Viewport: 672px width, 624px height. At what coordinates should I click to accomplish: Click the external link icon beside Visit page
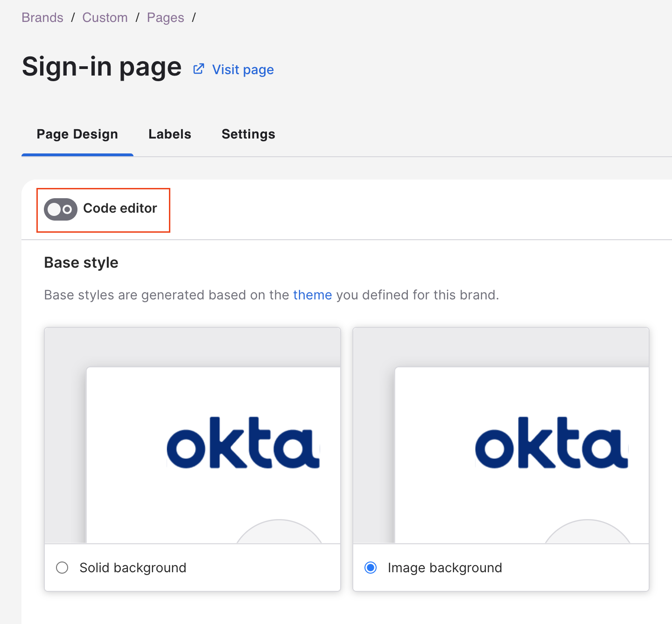click(x=199, y=69)
